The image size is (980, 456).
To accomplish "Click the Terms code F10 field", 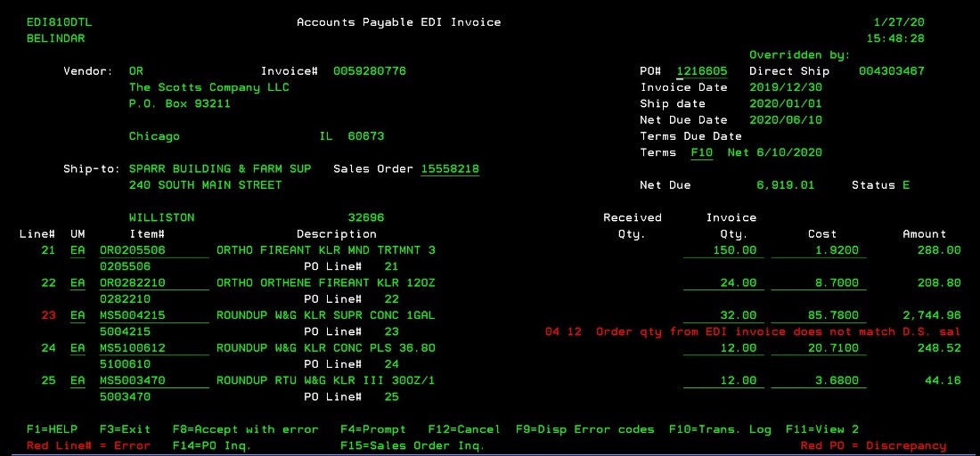I will (702, 153).
